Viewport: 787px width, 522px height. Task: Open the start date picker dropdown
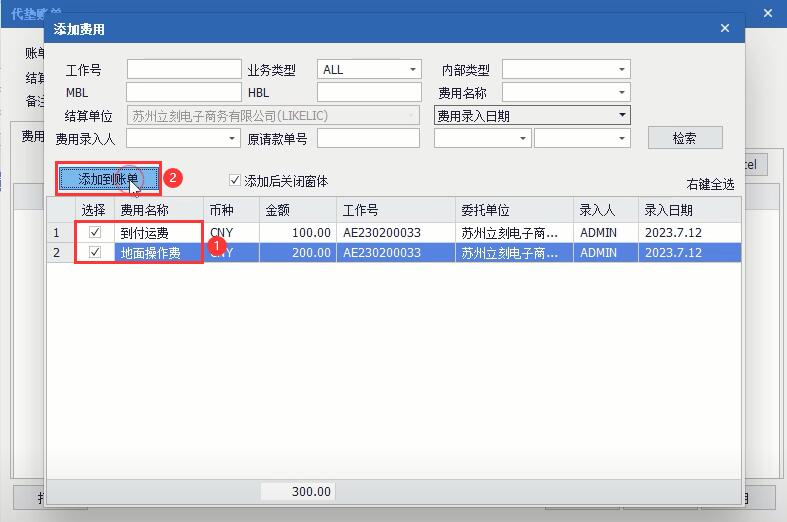pos(482,139)
